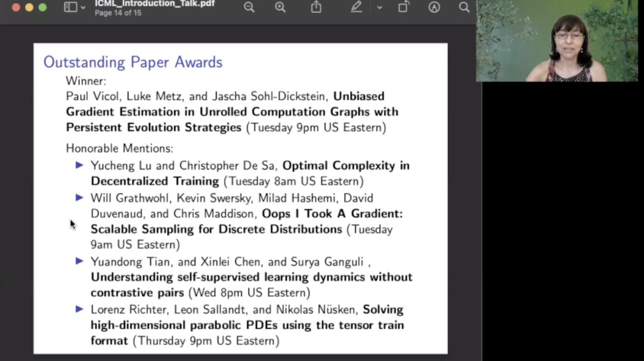
Task: Click bullet arrow beside Yuandong Tian entry
Action: click(79, 261)
